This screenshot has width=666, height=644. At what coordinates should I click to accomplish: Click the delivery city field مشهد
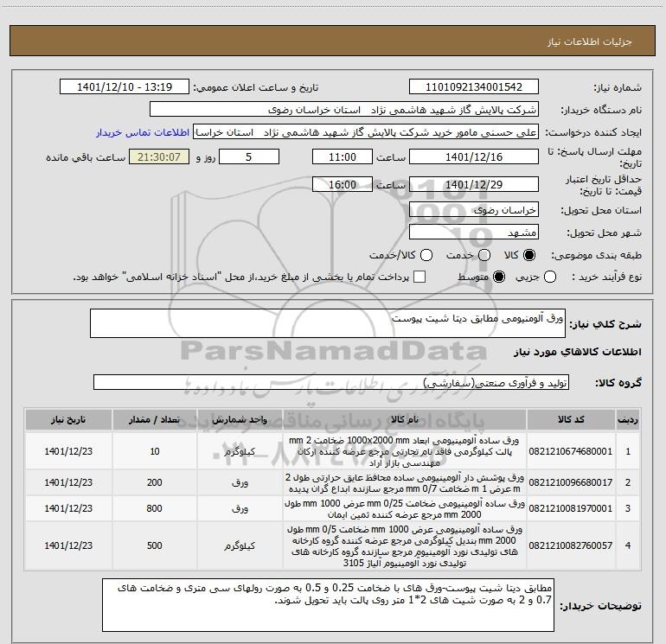pyautogui.click(x=474, y=233)
